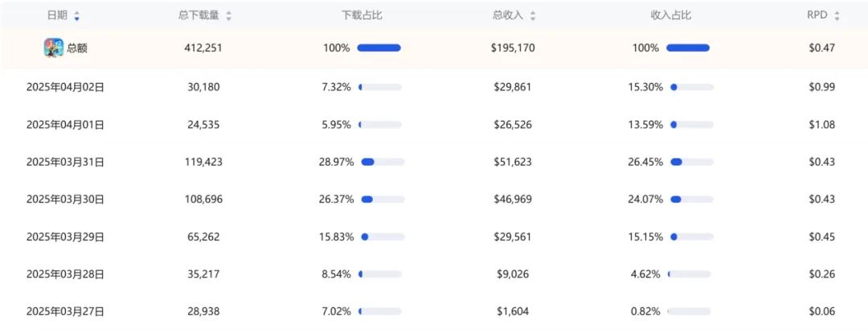Screen dimensions: 868x332
Task: Click the 15.83% download share bar
Action: point(383,236)
